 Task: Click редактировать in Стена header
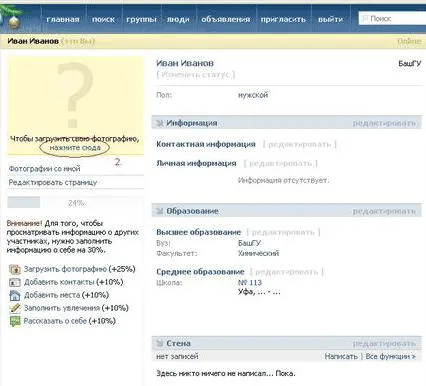tap(384, 343)
